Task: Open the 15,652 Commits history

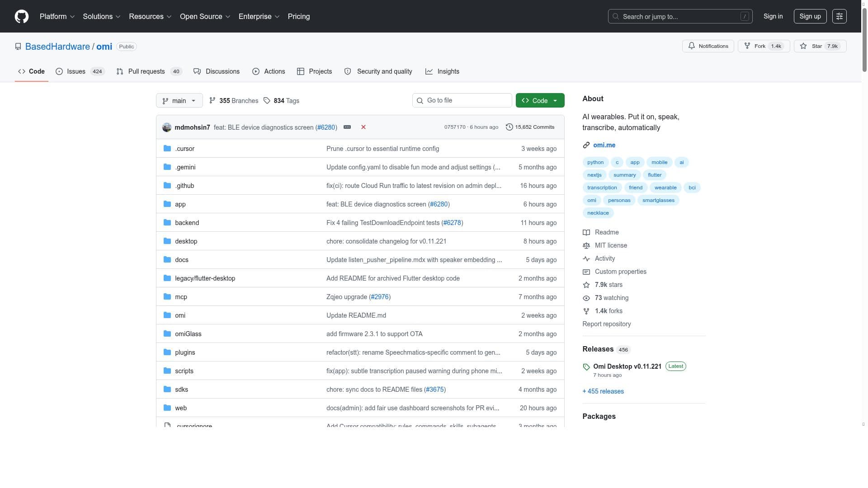Action: tap(530, 127)
